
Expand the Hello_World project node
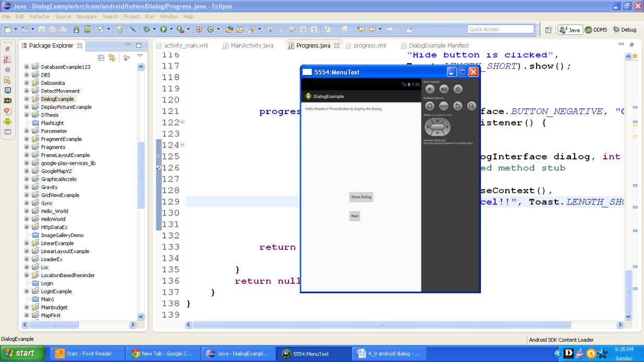27,211
